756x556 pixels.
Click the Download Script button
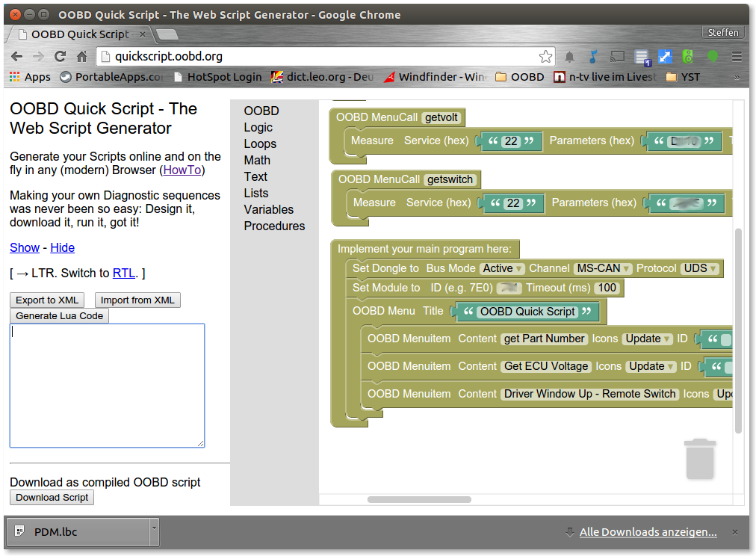[52, 497]
